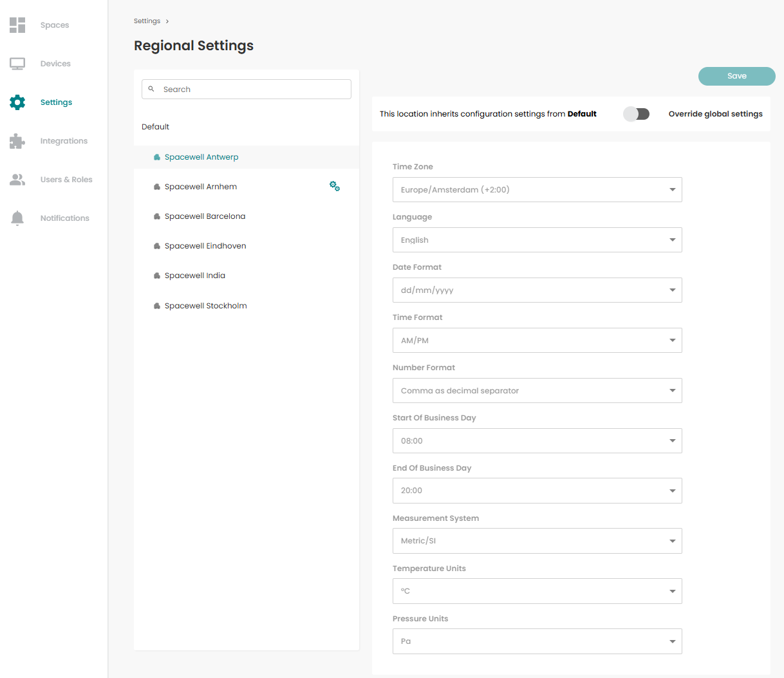Click the location icon for Spacewell Barcelona

(156, 216)
